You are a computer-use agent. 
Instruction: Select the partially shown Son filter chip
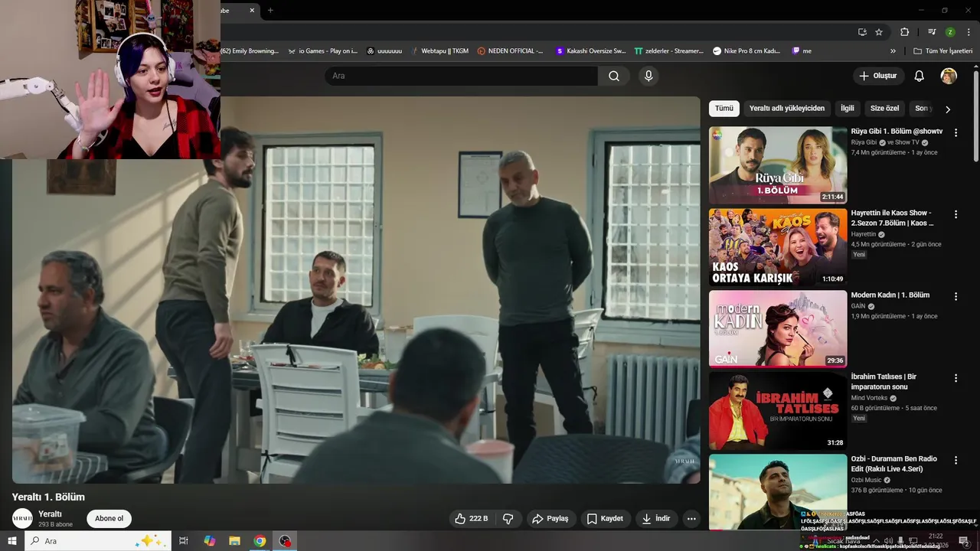click(x=922, y=109)
